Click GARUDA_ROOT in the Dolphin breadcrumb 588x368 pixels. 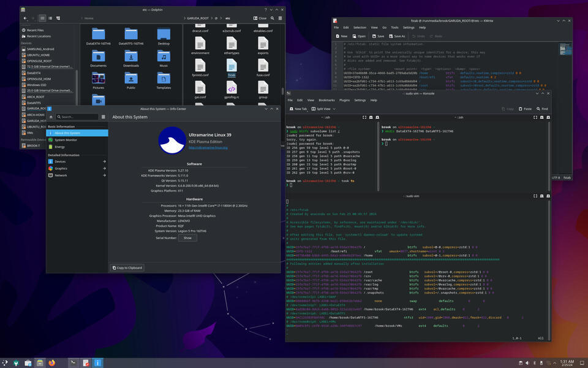[x=198, y=18]
